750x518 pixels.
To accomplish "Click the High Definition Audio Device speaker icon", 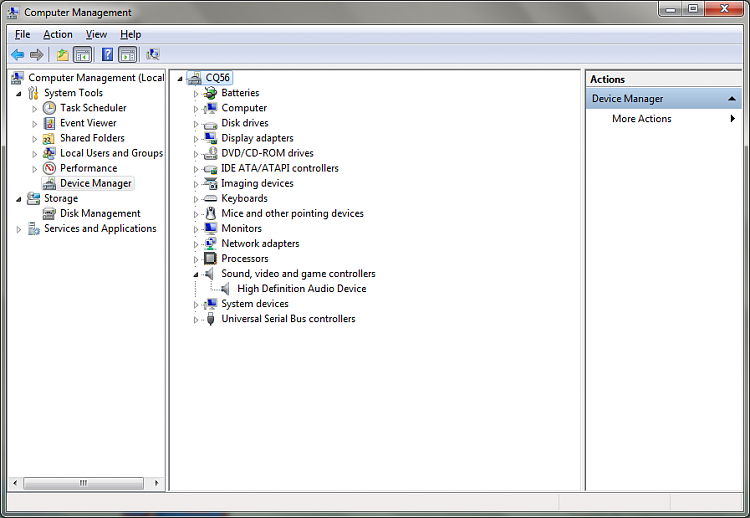I will [x=225, y=289].
